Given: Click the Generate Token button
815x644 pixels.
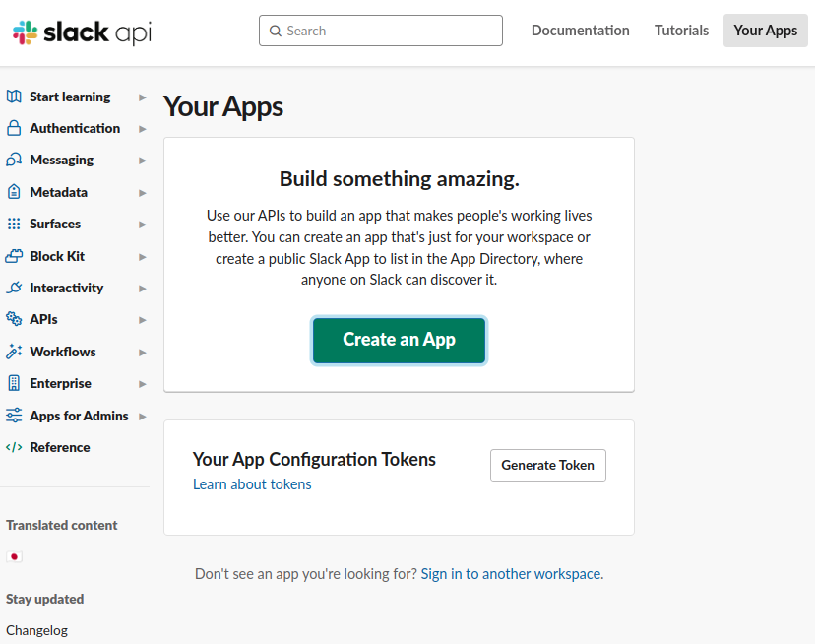Looking at the screenshot, I should click(547, 465).
